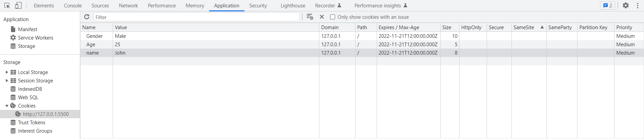
Task: Click the inspect element picker icon
Action: tap(7, 6)
